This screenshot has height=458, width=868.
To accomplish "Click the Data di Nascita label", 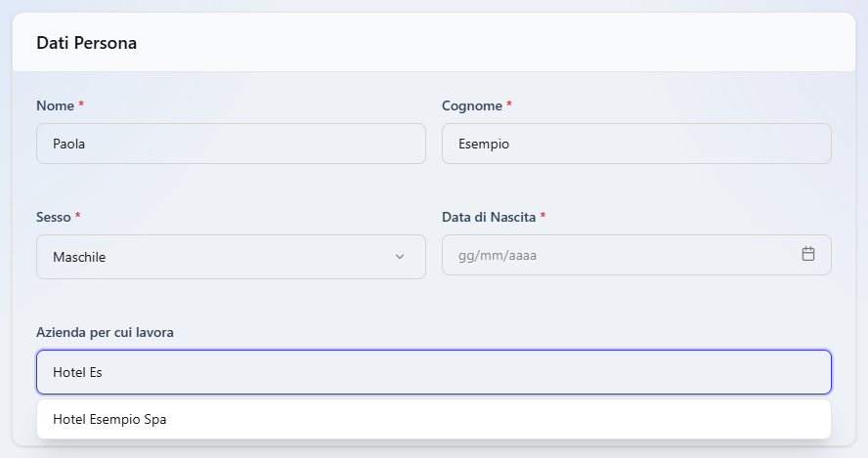I will (489, 217).
